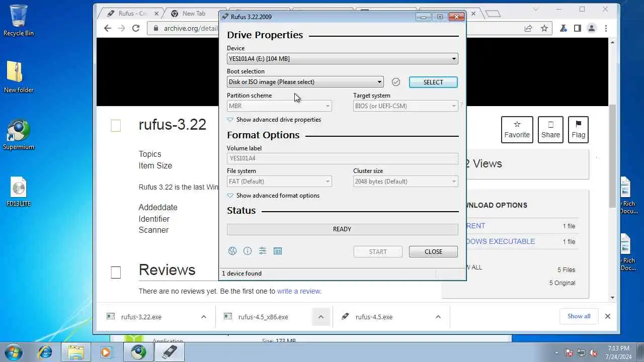Viewport: 644px width, 362px height.
Task: Open menu arrow for rufus-4.5.exe download
Action: tap(438, 317)
